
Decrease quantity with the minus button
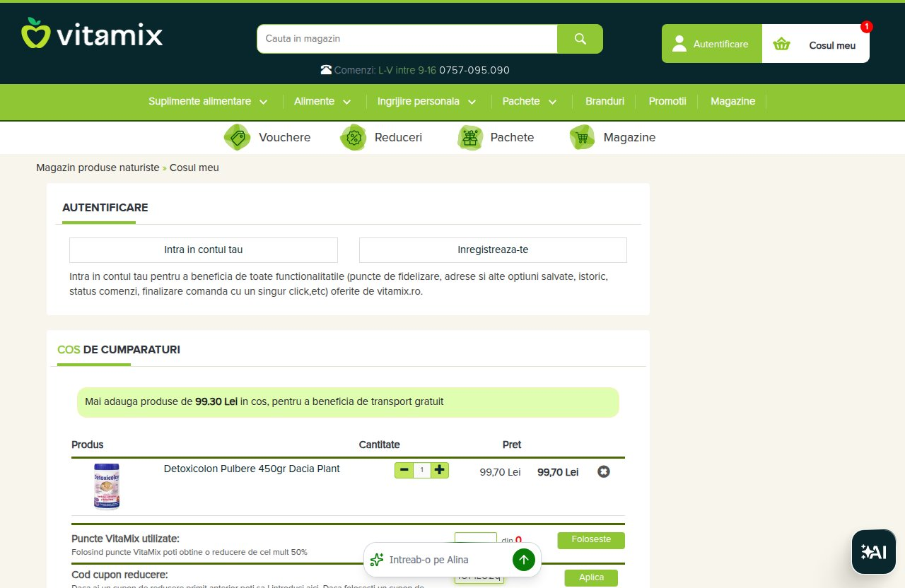[x=404, y=470]
